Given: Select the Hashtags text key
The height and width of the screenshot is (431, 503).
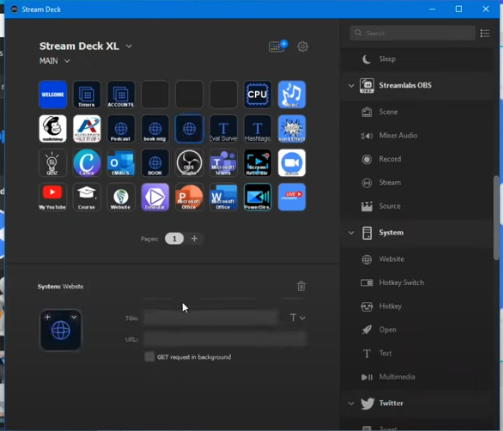Looking at the screenshot, I should (257, 129).
